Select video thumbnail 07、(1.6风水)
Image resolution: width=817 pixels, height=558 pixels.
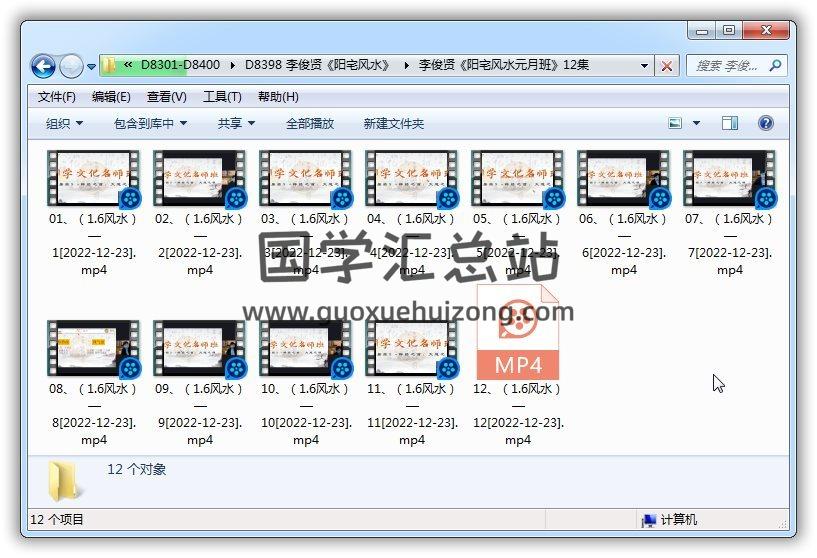pyautogui.click(x=729, y=179)
